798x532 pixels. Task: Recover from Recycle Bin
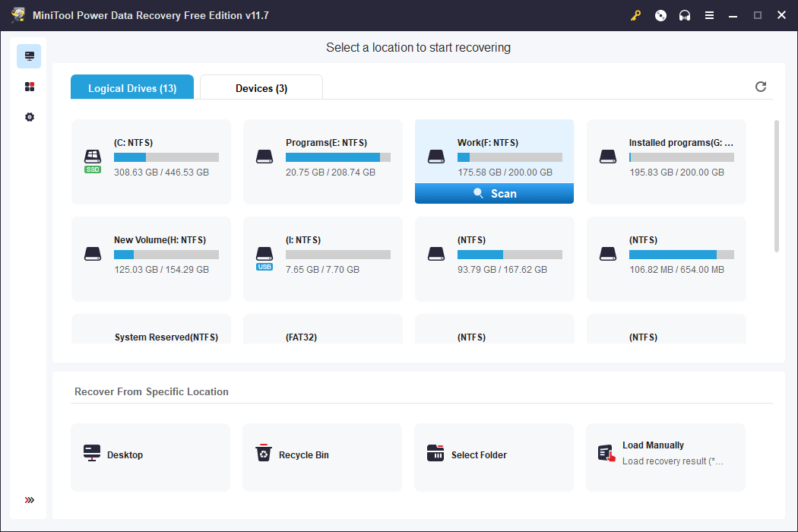[x=322, y=458]
